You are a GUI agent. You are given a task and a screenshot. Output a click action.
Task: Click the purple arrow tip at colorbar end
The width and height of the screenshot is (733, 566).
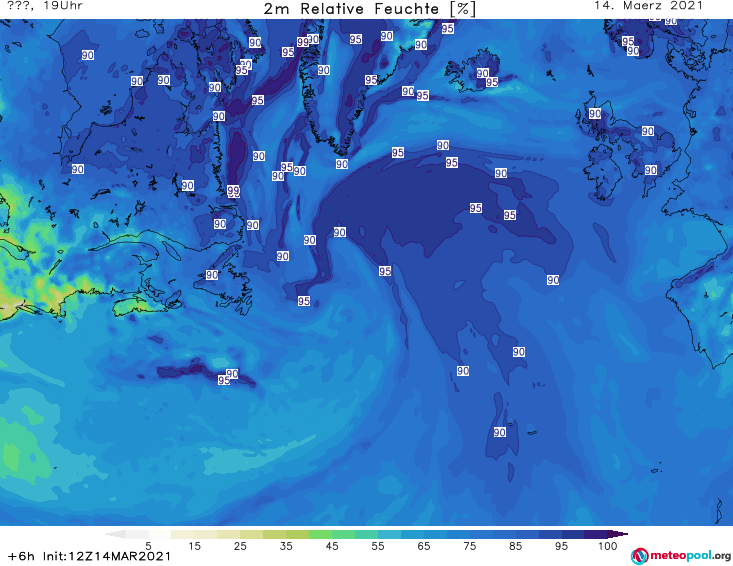pyautogui.click(x=618, y=534)
